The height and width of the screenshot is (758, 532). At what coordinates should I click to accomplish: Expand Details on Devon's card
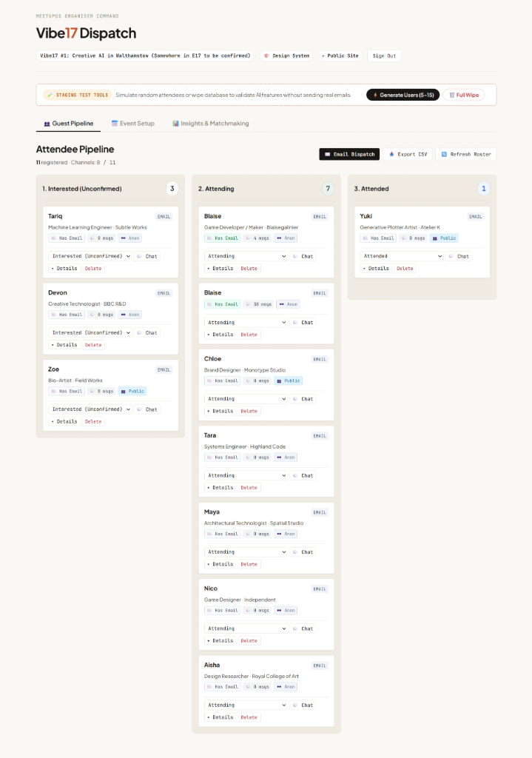pyautogui.click(x=64, y=345)
